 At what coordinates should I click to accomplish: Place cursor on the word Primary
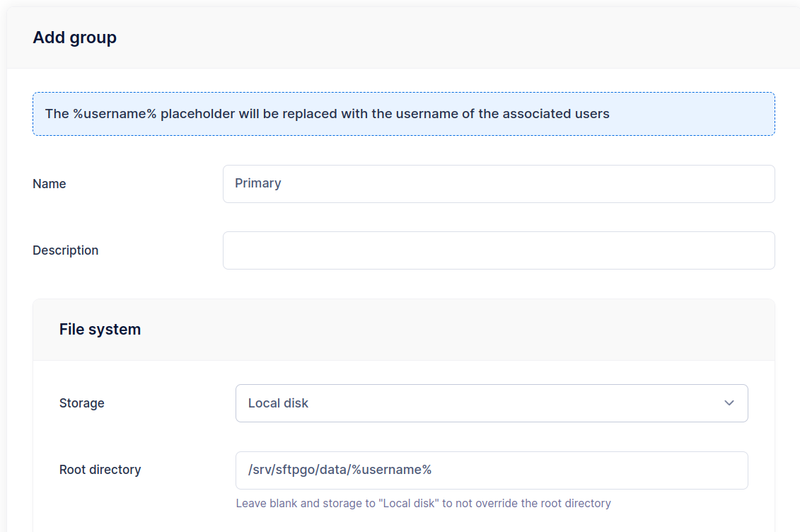pos(257,183)
